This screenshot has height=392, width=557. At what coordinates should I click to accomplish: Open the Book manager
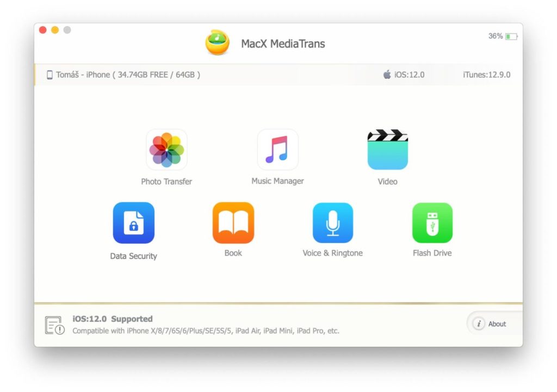[x=233, y=221]
